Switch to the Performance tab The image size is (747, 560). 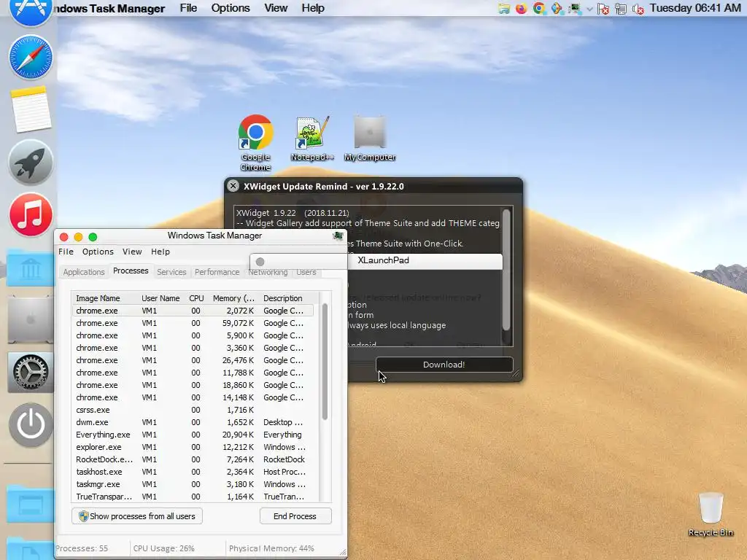[217, 272]
